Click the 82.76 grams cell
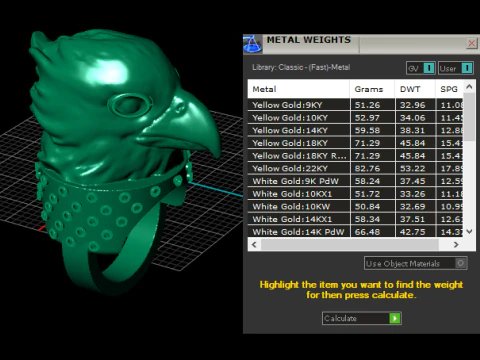The image size is (480, 360). click(x=373, y=168)
